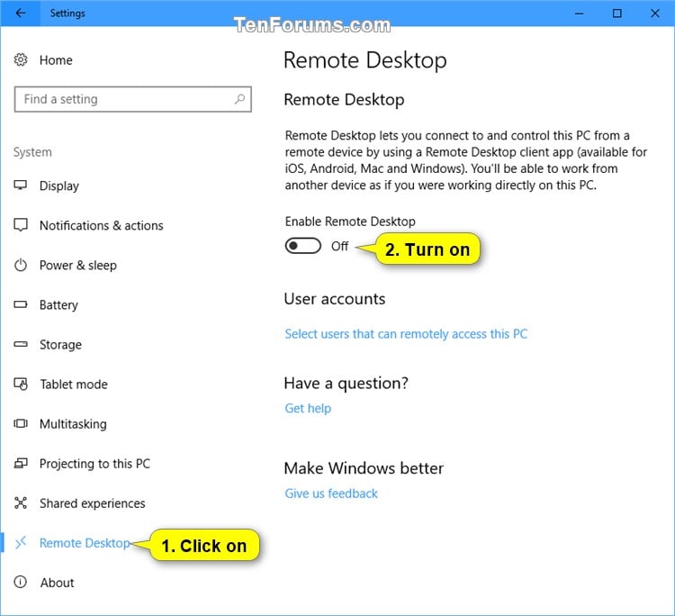Click the Storage drive icon
Image resolution: width=675 pixels, height=616 pixels.
21,344
